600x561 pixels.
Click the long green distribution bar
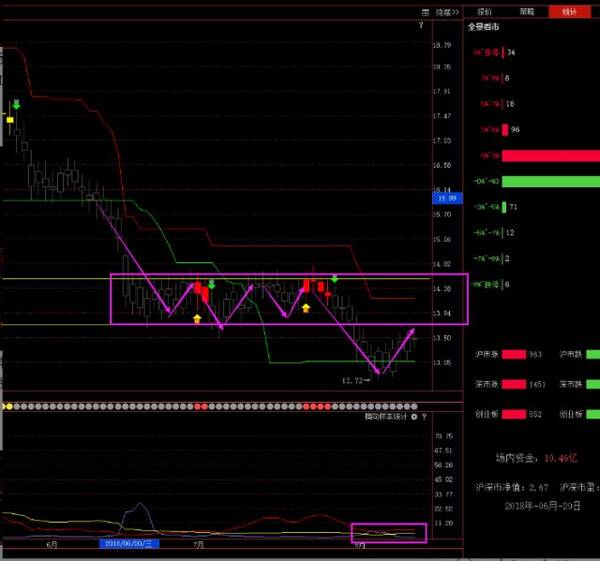(x=551, y=181)
